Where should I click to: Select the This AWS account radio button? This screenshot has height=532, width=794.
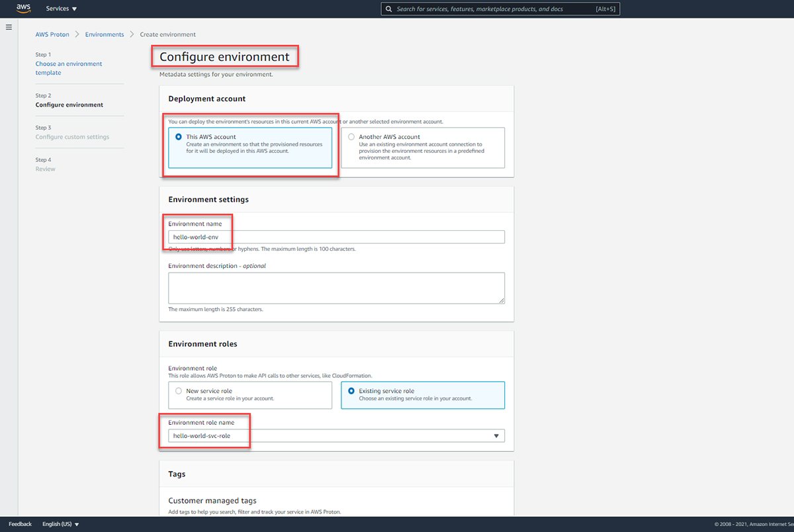click(177, 137)
